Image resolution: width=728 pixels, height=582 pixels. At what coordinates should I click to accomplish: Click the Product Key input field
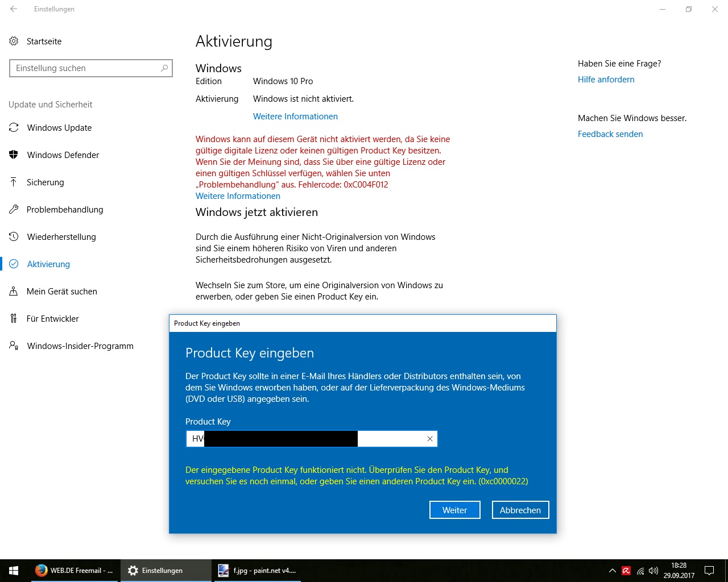(312, 439)
